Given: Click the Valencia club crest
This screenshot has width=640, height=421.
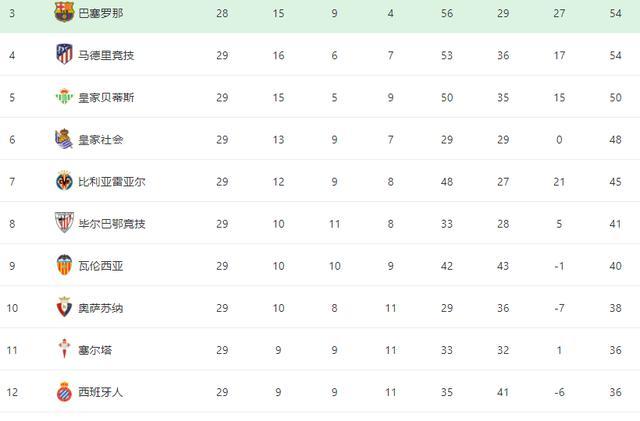Looking at the screenshot, I should [x=64, y=266].
